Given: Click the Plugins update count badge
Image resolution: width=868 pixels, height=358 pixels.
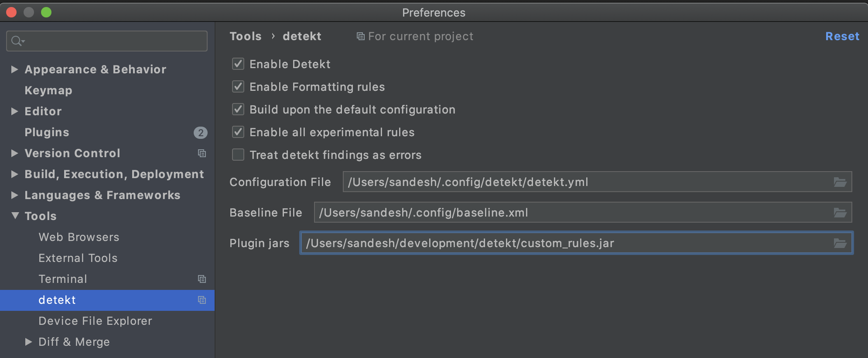Looking at the screenshot, I should pos(201,132).
